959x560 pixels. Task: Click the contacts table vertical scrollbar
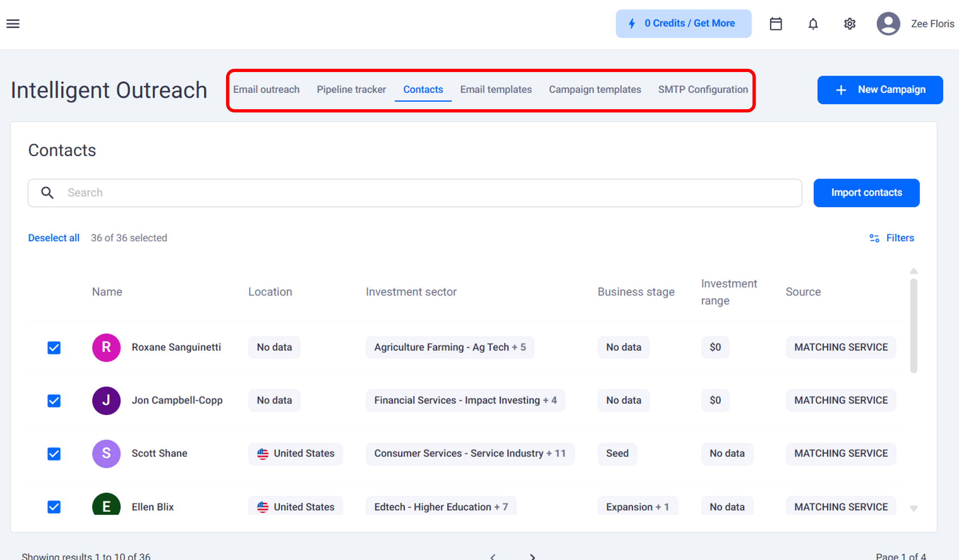(x=913, y=325)
